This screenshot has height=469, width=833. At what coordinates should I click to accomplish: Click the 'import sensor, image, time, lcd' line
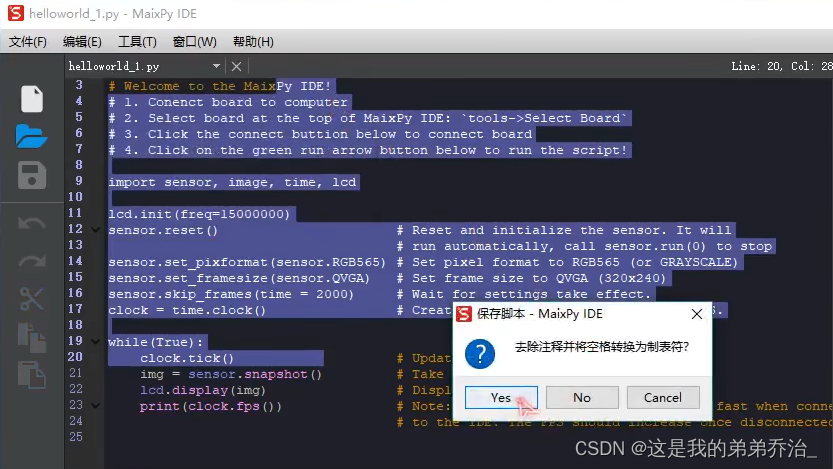tap(232, 182)
